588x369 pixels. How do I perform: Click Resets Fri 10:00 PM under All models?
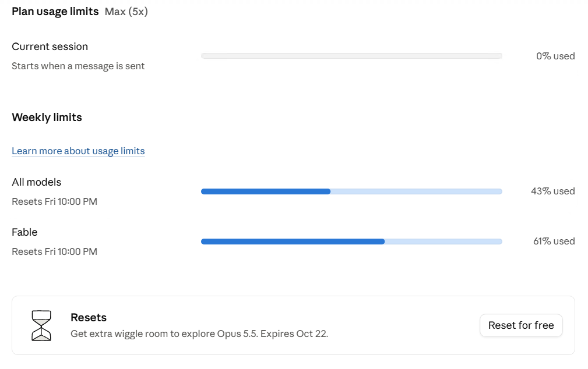pyautogui.click(x=54, y=201)
